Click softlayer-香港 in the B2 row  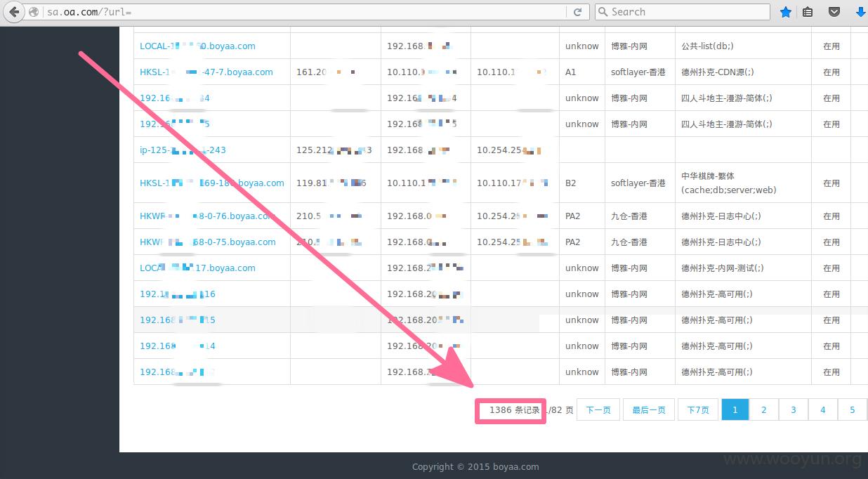(638, 183)
